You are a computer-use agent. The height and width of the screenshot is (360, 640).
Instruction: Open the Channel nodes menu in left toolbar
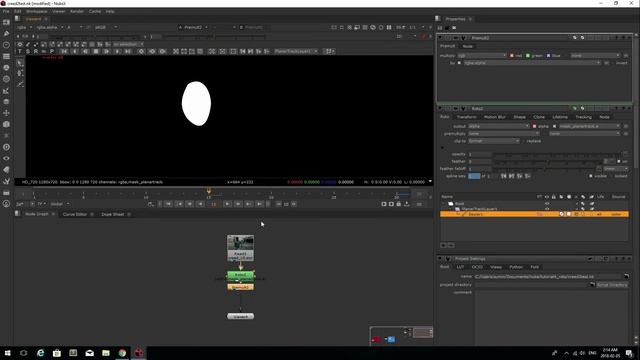click(x=6, y=56)
